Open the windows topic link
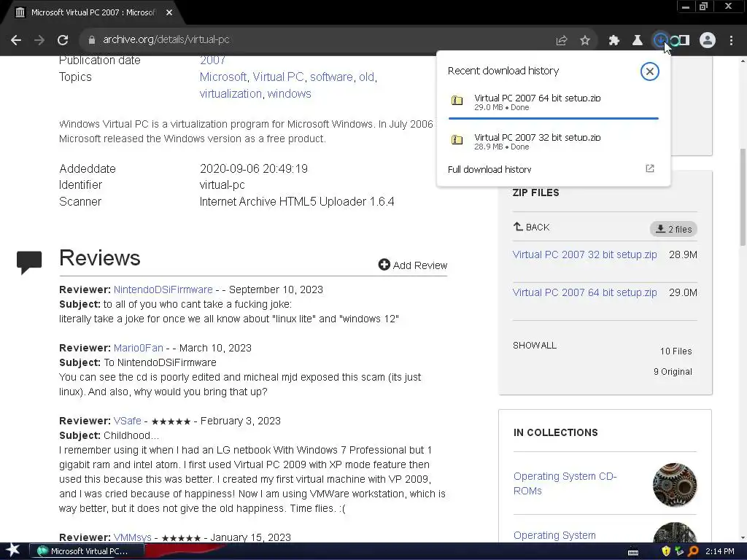This screenshot has width=747, height=560. tap(289, 94)
